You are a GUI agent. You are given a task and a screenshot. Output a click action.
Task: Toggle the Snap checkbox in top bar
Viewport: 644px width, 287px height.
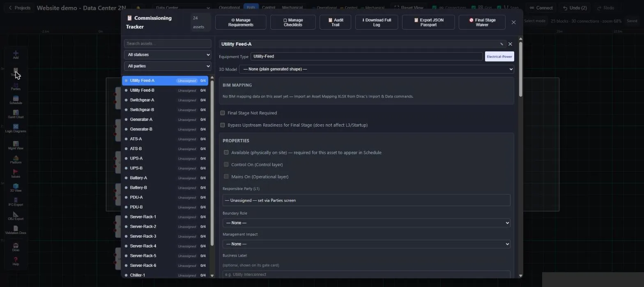pos(499,8)
